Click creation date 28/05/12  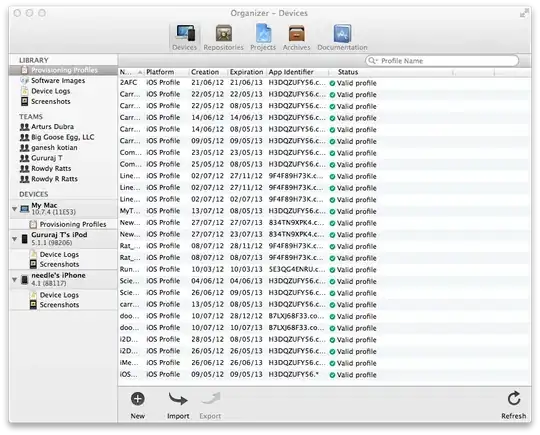(207, 339)
